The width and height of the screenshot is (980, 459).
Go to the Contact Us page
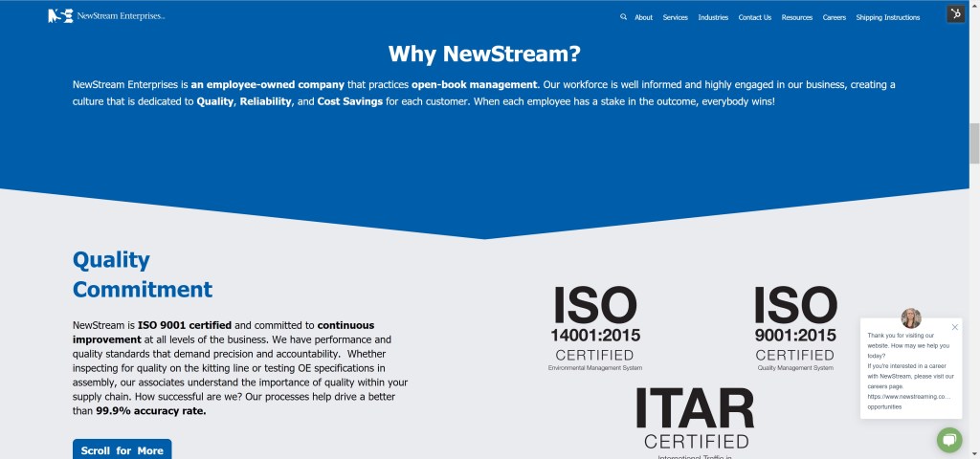tap(754, 17)
